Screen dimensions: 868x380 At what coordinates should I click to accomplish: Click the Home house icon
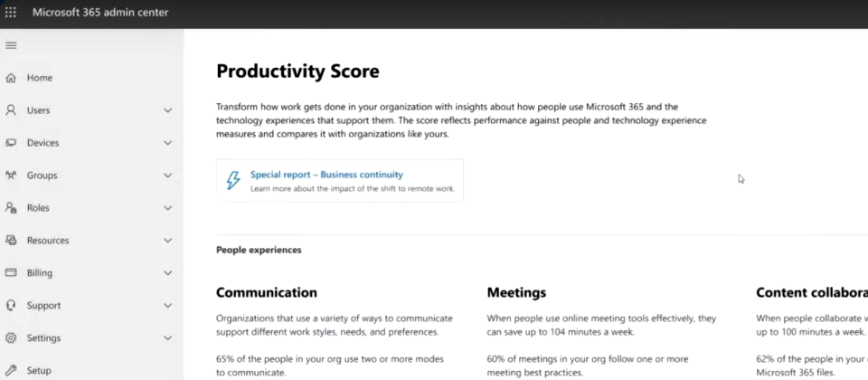(x=11, y=78)
